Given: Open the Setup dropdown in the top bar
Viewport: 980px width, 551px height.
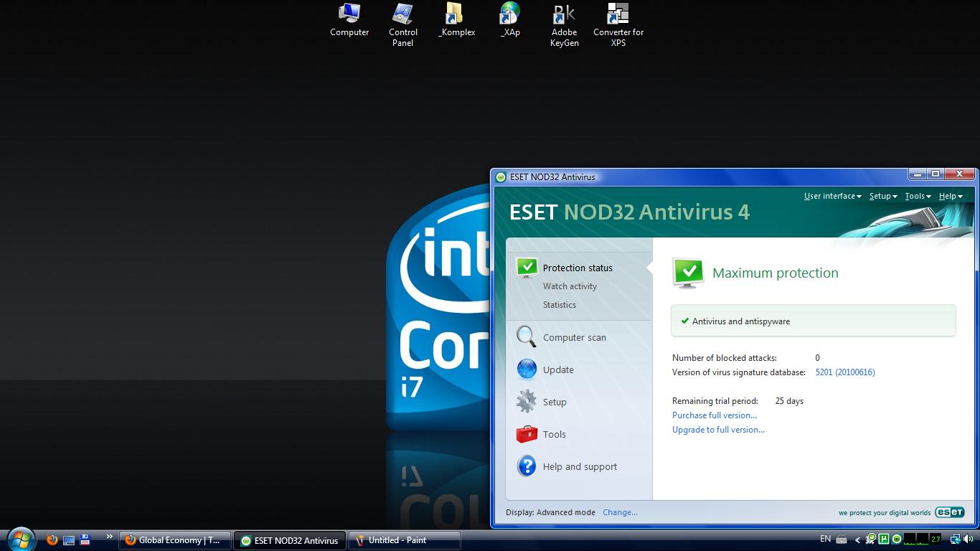Looking at the screenshot, I should (x=883, y=196).
